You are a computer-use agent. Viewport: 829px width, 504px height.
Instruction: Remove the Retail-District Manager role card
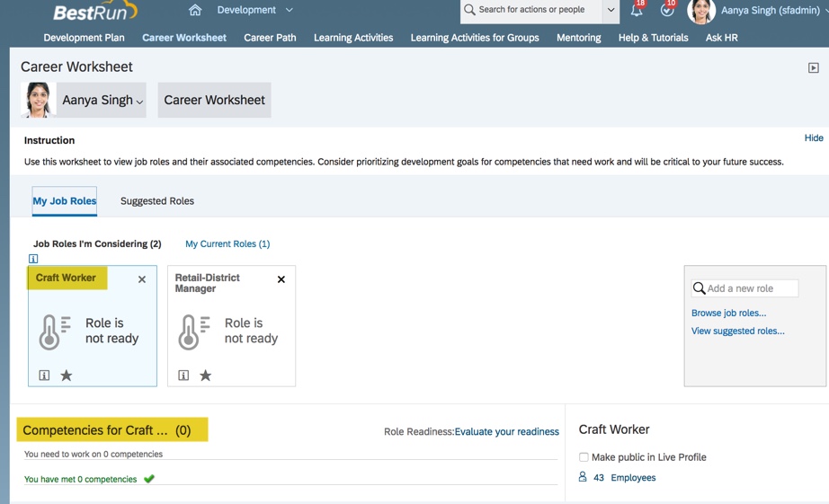(281, 279)
